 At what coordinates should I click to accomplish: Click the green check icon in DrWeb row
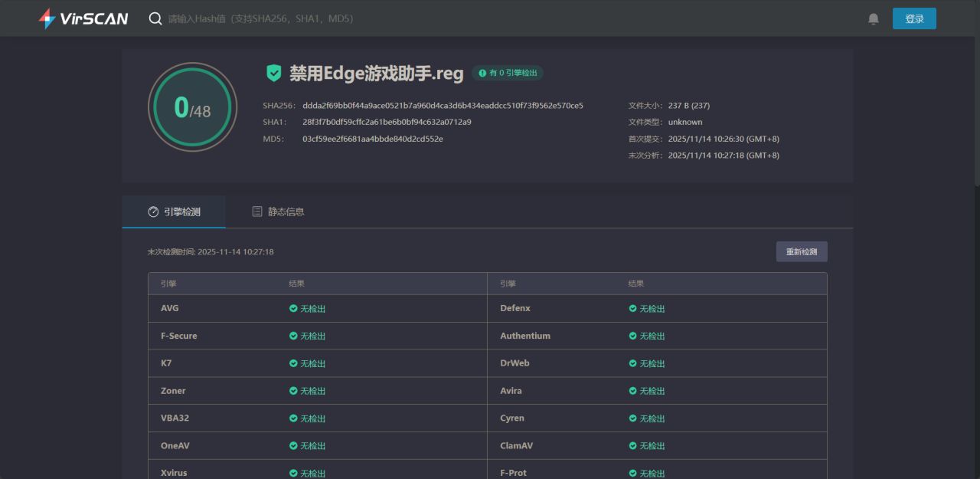tap(633, 363)
